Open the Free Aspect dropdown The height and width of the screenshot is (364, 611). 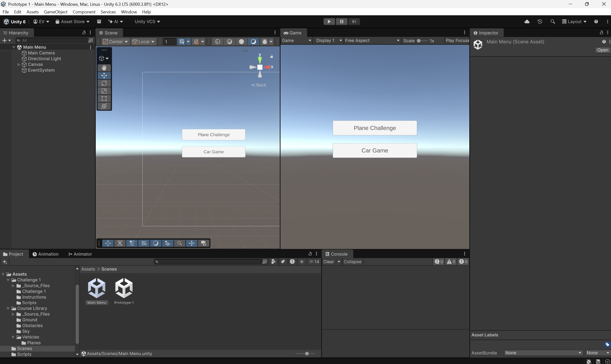372,41
